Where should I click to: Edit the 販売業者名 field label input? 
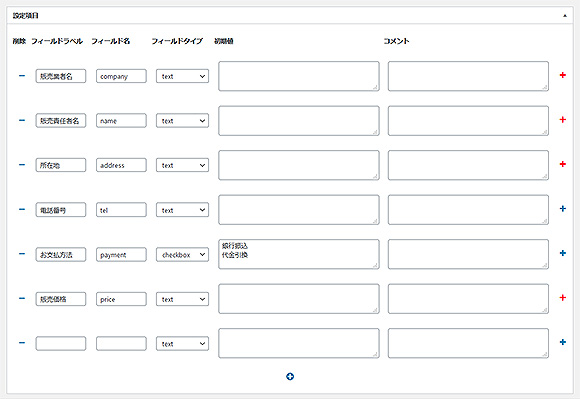point(61,76)
